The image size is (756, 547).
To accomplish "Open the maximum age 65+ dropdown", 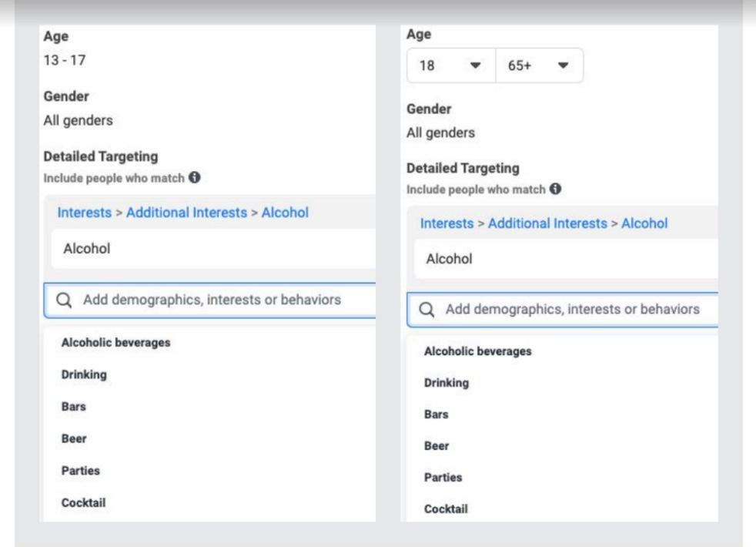I will click(539, 66).
